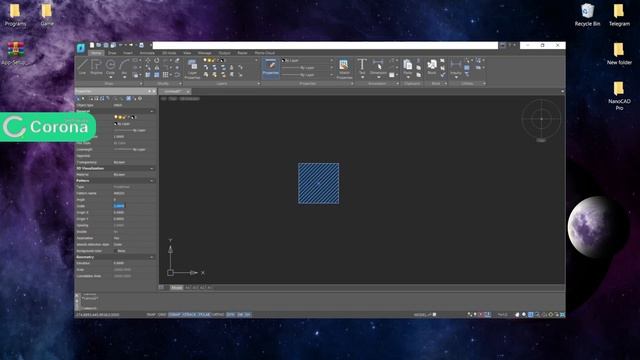Click the view compass in drawing area
This screenshot has width=640, height=360.
[x=541, y=119]
